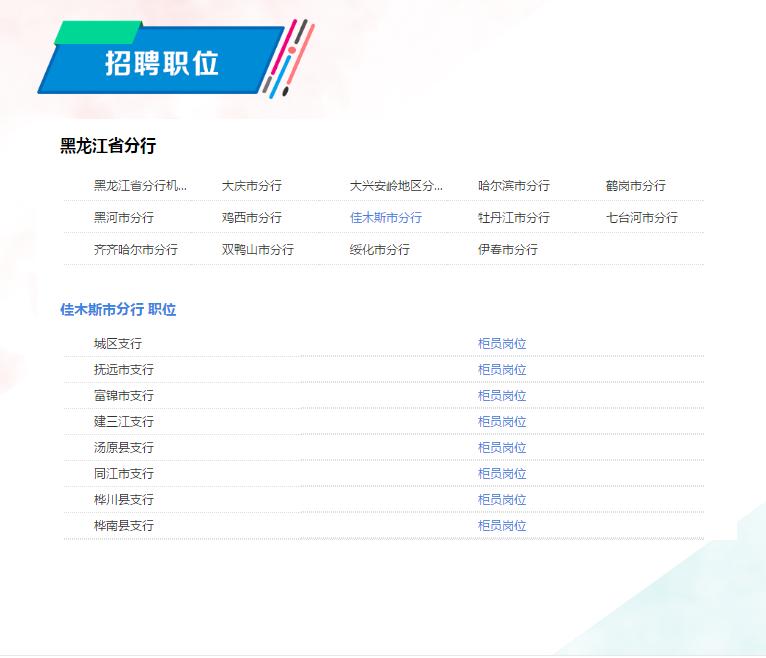This screenshot has height=658, width=766.
Task: Select the 七台河市分行 branch
Action: click(641, 218)
